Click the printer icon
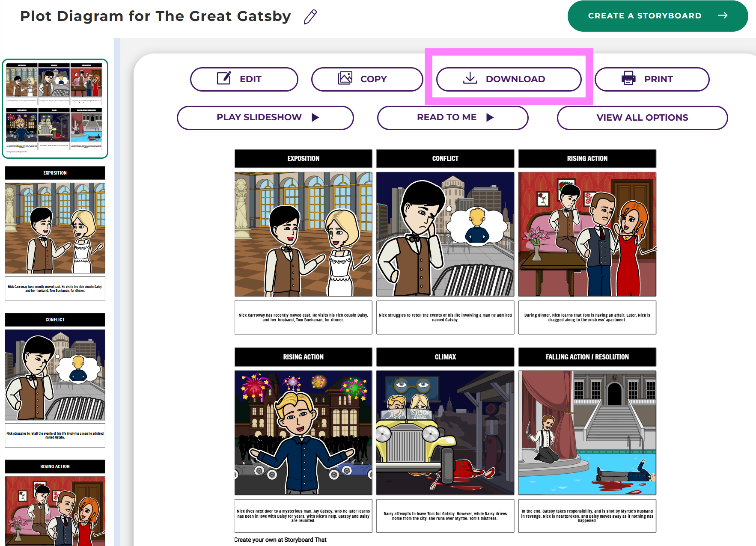Image resolution: width=756 pixels, height=546 pixels. pyautogui.click(x=628, y=78)
